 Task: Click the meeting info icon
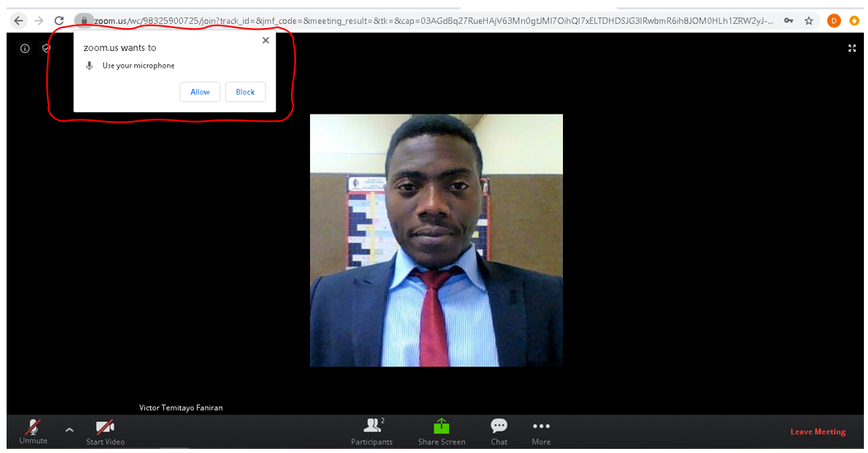(x=25, y=49)
